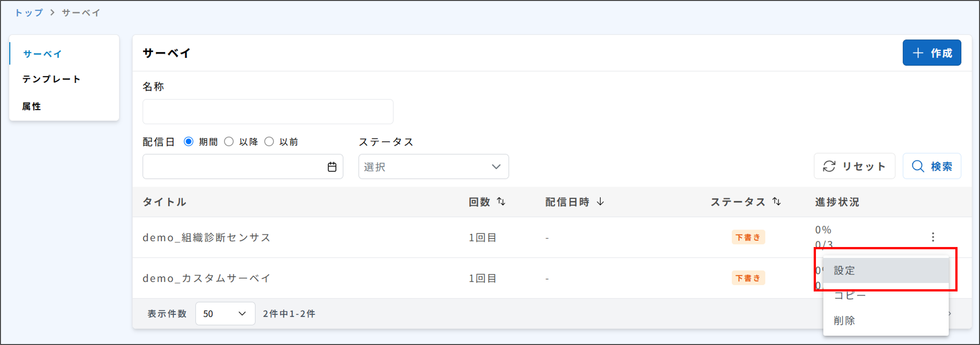Screen dimensions: 980x345
Task: Sort the ステータス column with its sort icon
Action: coord(776,202)
